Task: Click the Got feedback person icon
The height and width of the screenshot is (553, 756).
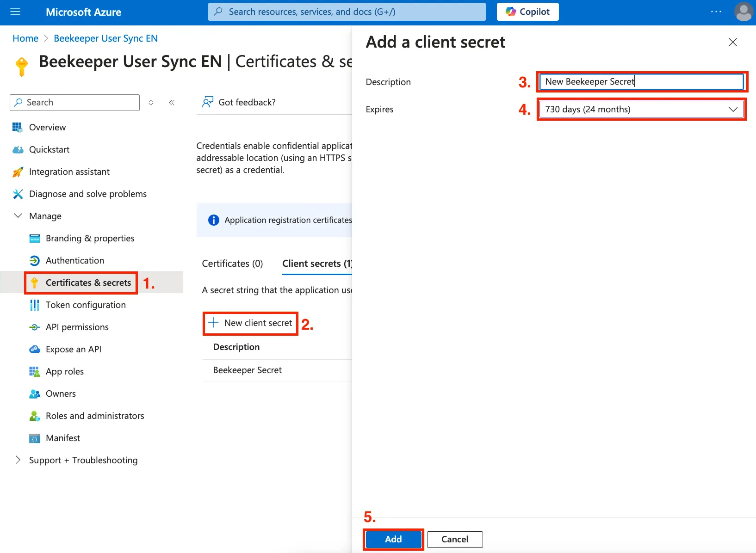Action: pos(207,102)
